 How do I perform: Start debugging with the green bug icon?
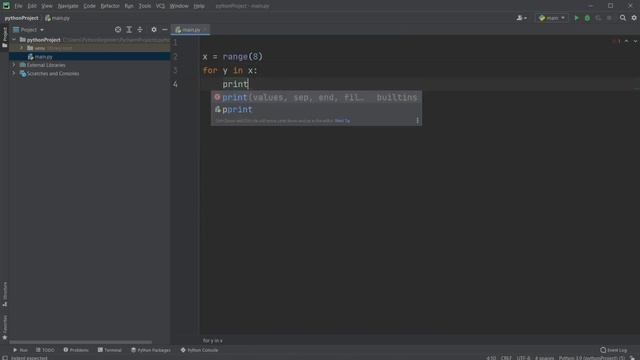click(x=587, y=18)
